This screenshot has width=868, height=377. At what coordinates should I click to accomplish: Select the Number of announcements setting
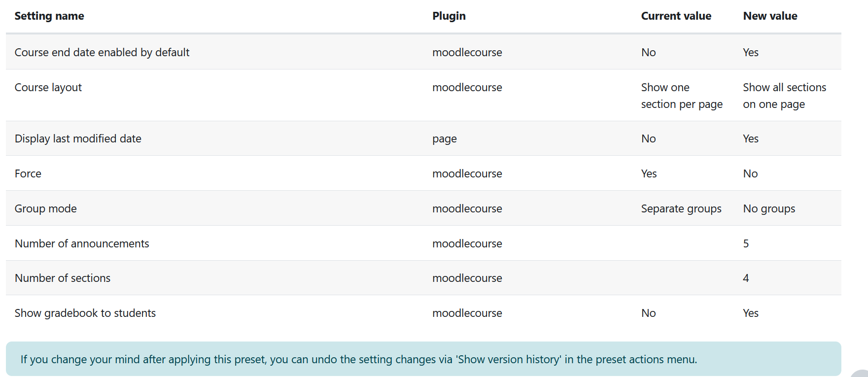point(82,243)
